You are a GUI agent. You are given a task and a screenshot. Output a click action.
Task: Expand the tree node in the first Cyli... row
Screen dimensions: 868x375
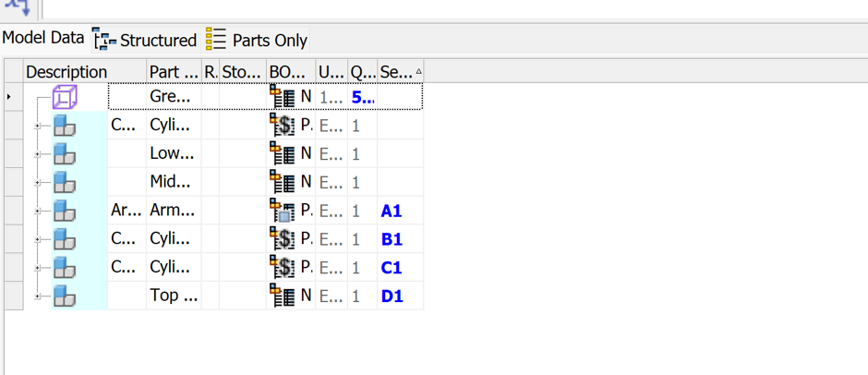pyautogui.click(x=38, y=127)
